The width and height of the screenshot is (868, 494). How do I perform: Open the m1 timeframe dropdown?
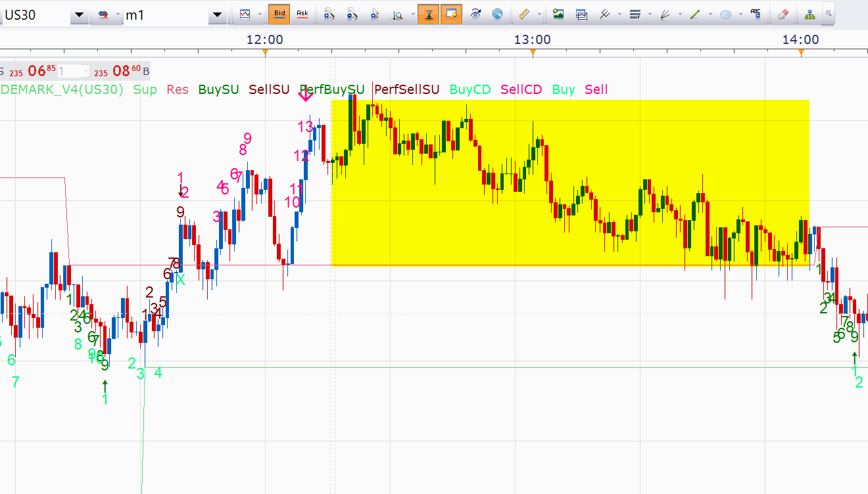tap(218, 14)
